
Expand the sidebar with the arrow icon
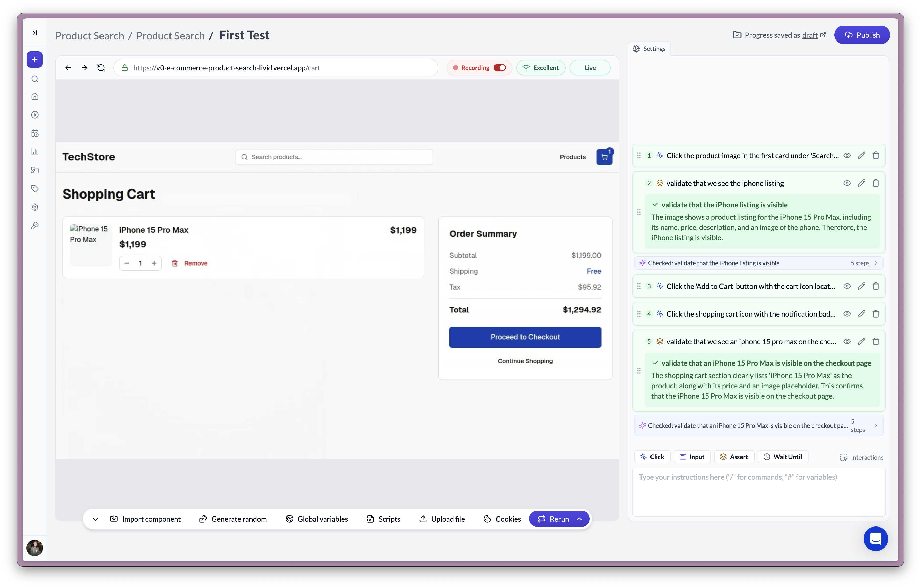coord(34,33)
